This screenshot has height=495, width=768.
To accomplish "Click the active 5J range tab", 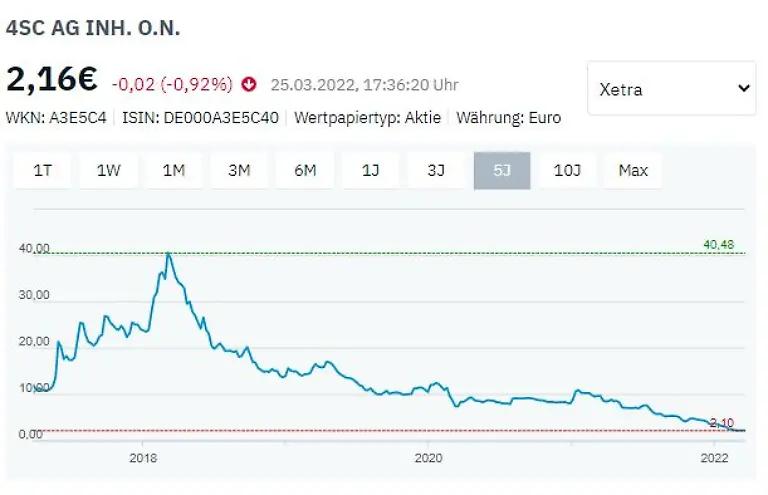I will (x=502, y=170).
